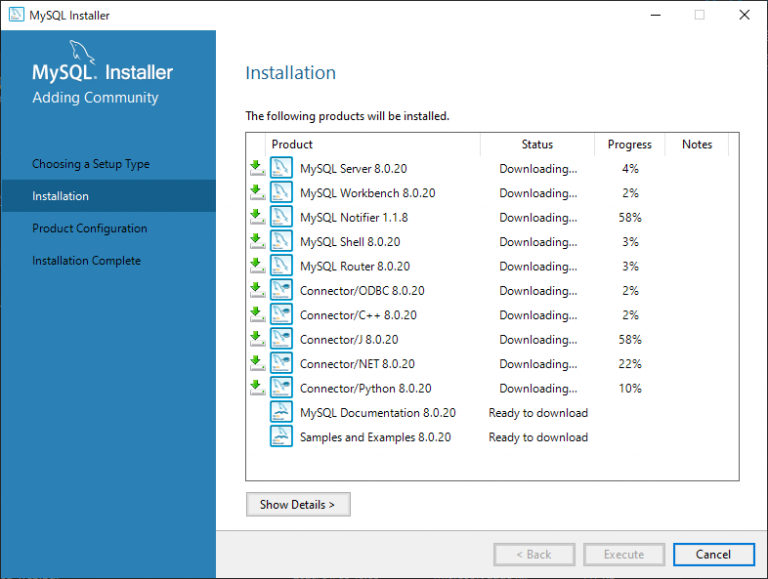Screen dimensions: 768x579
Task: Click the Product column header
Action: tap(292, 145)
